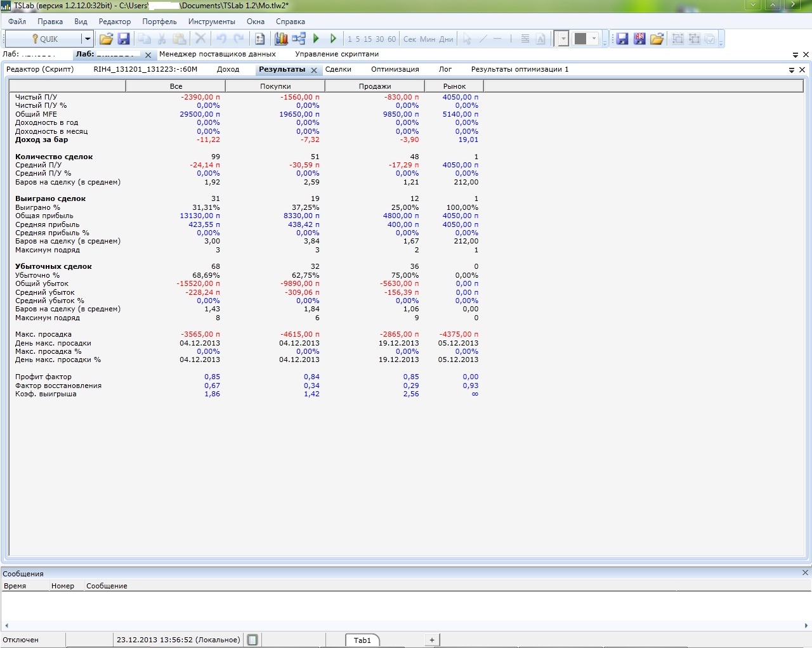Click the bar chart icon in toolbar
812x648 pixels.
(x=281, y=39)
